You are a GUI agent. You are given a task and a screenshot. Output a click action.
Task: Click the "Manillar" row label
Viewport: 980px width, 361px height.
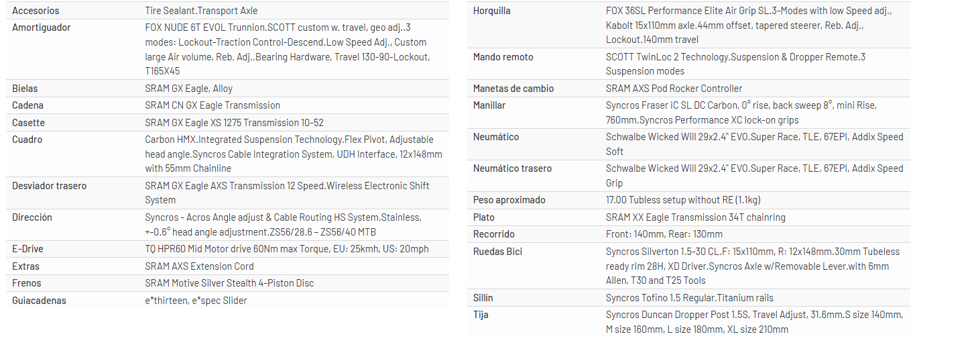(489, 105)
